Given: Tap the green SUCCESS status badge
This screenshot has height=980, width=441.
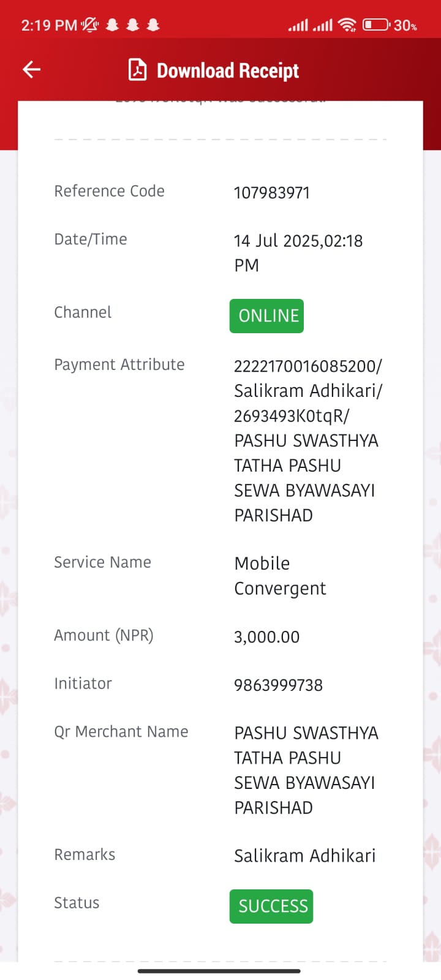Looking at the screenshot, I should tap(271, 907).
